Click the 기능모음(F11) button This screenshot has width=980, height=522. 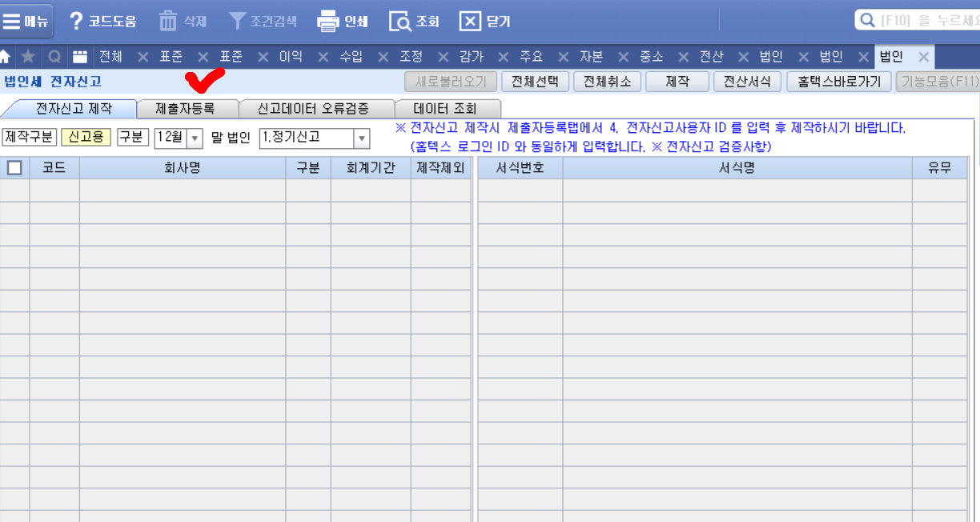click(938, 82)
